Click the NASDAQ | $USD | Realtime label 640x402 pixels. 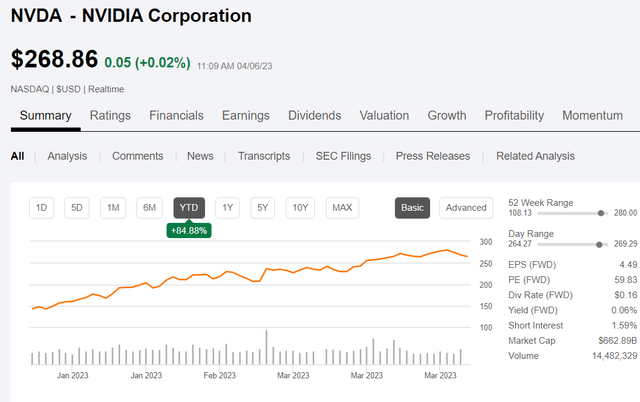coord(67,89)
